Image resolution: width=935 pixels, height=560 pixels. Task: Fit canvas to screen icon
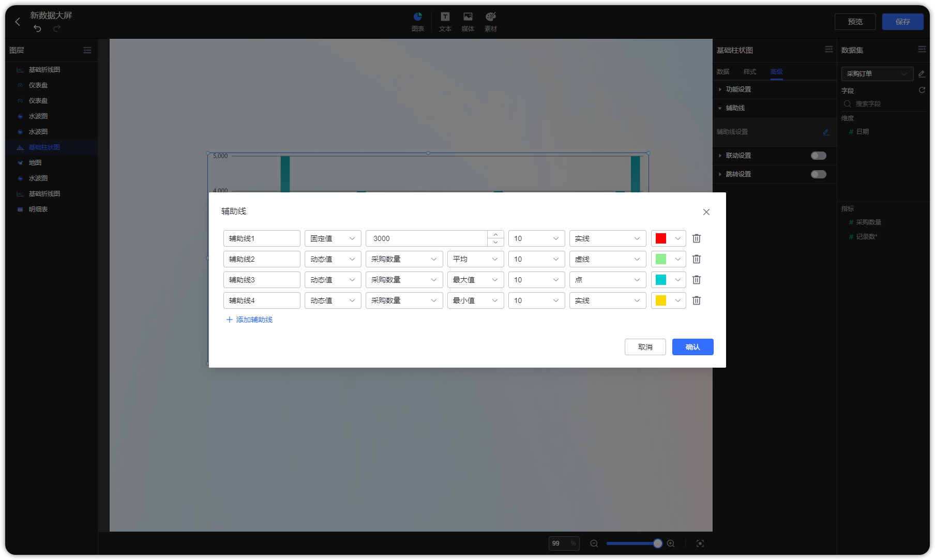tap(700, 543)
